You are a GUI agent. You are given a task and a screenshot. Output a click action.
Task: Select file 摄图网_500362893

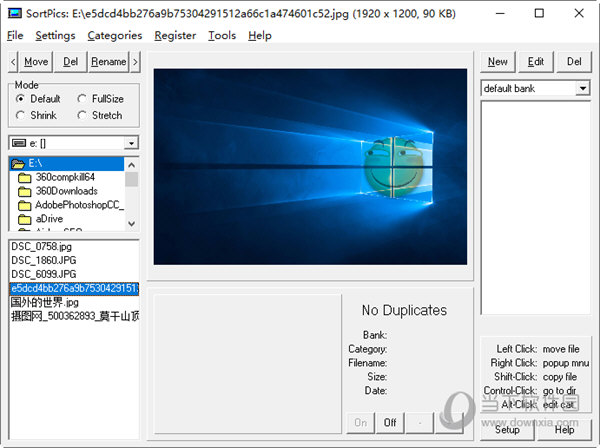tap(74, 316)
